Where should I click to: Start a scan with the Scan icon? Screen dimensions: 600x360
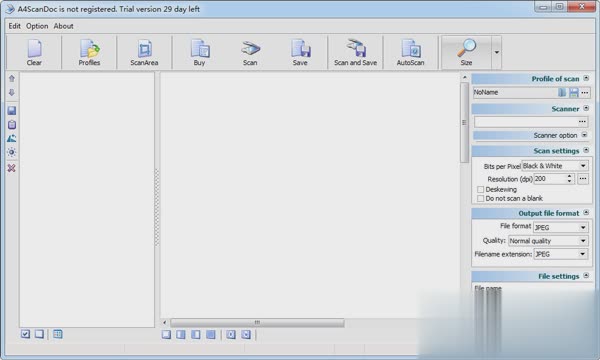click(x=250, y=52)
